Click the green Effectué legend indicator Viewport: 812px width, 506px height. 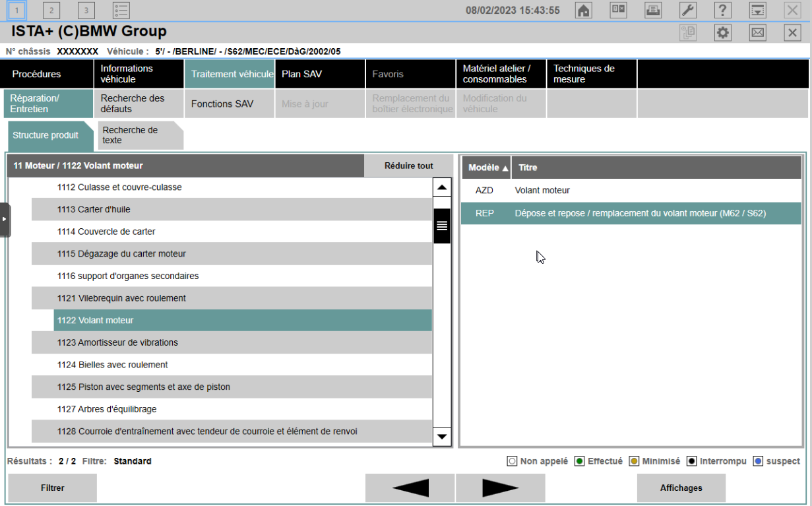(x=579, y=461)
